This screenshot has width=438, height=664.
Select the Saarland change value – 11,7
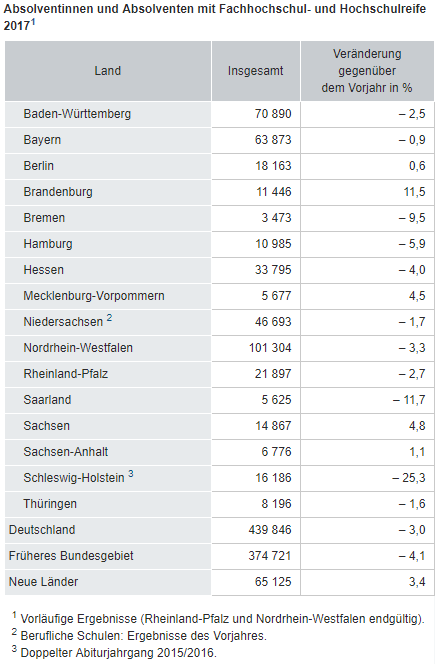[x=409, y=400]
